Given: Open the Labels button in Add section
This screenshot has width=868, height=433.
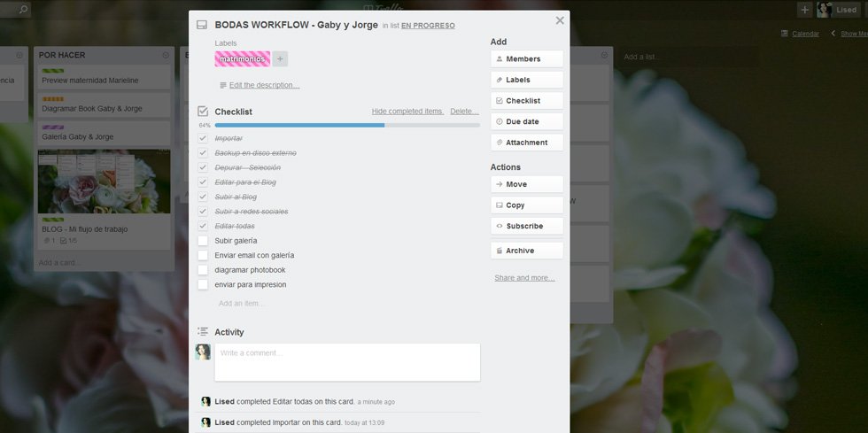Looking at the screenshot, I should (x=526, y=80).
